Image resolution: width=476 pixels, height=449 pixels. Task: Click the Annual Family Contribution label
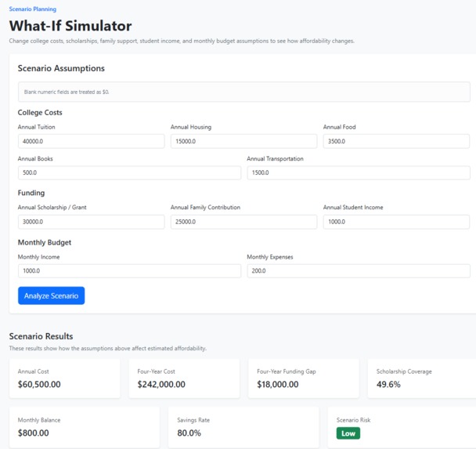pyautogui.click(x=205, y=208)
